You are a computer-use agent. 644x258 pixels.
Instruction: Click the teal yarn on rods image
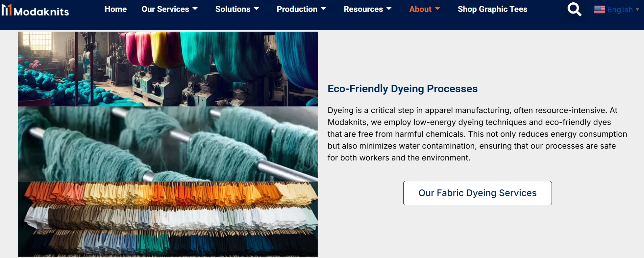(x=168, y=144)
